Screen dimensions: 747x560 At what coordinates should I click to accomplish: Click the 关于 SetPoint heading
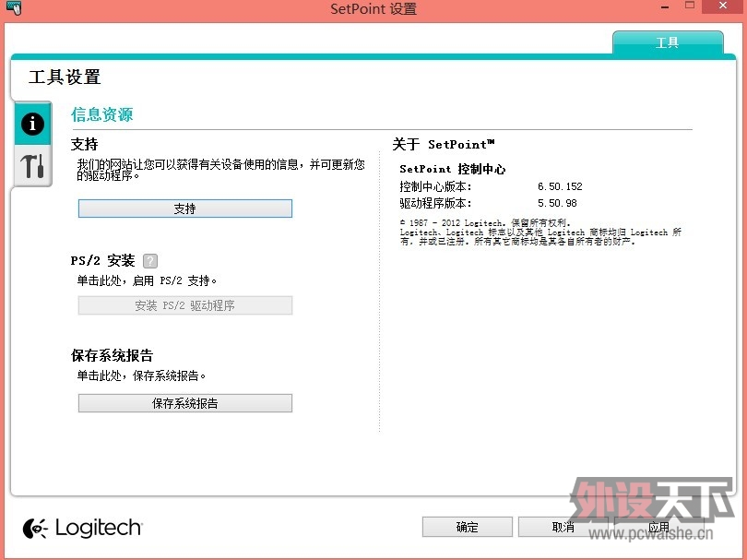[x=443, y=145]
